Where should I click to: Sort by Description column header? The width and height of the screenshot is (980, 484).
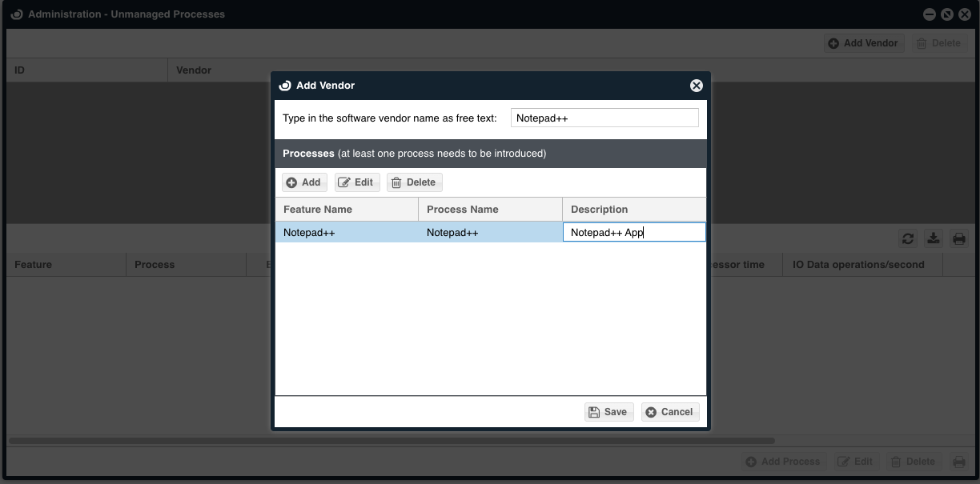(x=634, y=210)
